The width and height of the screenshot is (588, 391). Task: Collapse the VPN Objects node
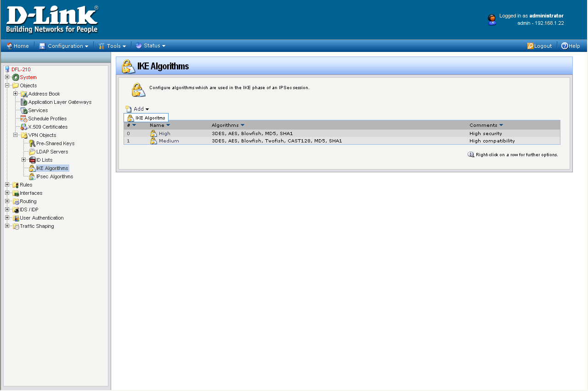pyautogui.click(x=16, y=135)
